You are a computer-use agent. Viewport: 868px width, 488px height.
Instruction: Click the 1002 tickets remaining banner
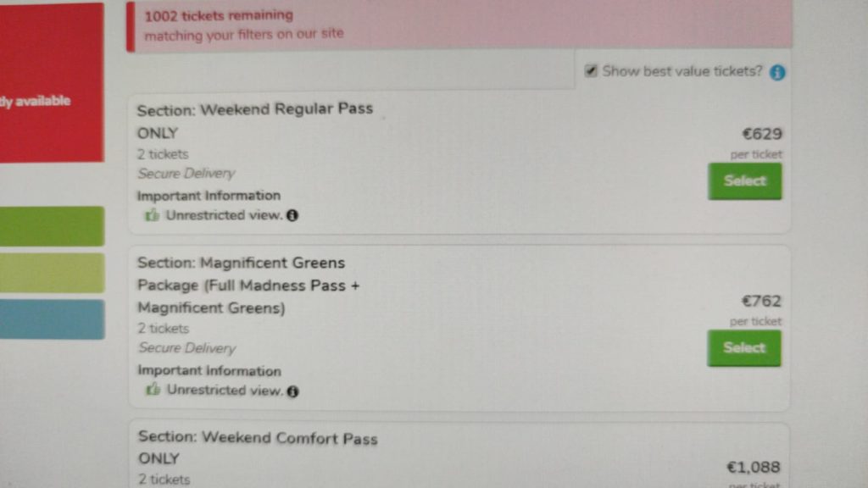(x=459, y=25)
